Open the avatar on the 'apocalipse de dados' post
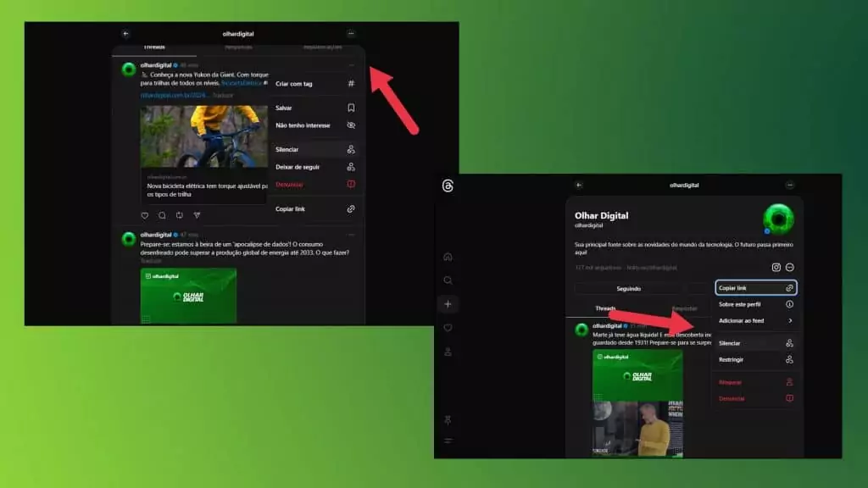 (129, 239)
